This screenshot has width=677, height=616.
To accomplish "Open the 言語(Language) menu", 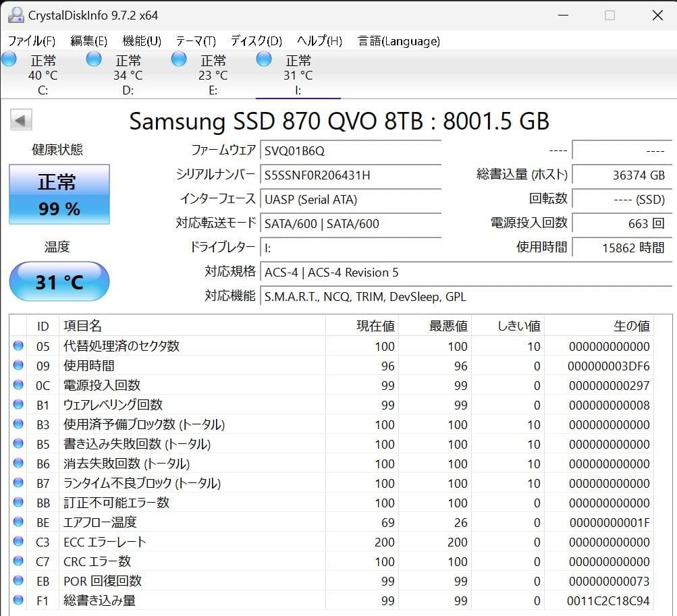I will [398, 40].
